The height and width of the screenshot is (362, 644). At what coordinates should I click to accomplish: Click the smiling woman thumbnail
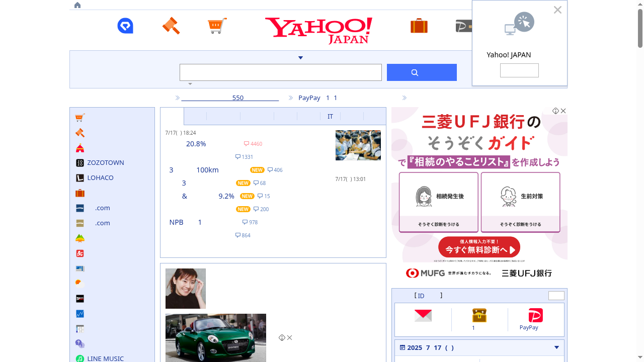coord(186,289)
